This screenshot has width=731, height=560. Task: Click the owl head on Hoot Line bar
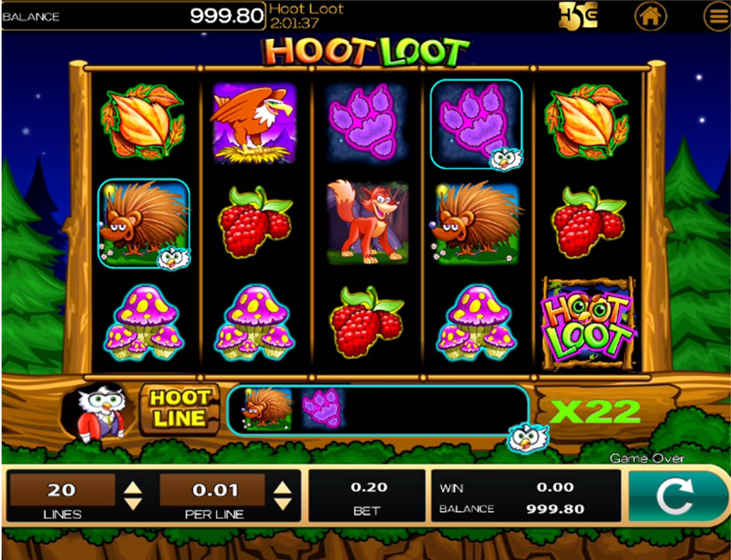pos(528,437)
